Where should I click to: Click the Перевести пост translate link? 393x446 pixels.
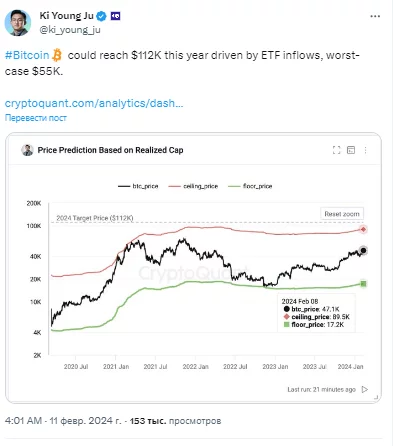(x=36, y=118)
